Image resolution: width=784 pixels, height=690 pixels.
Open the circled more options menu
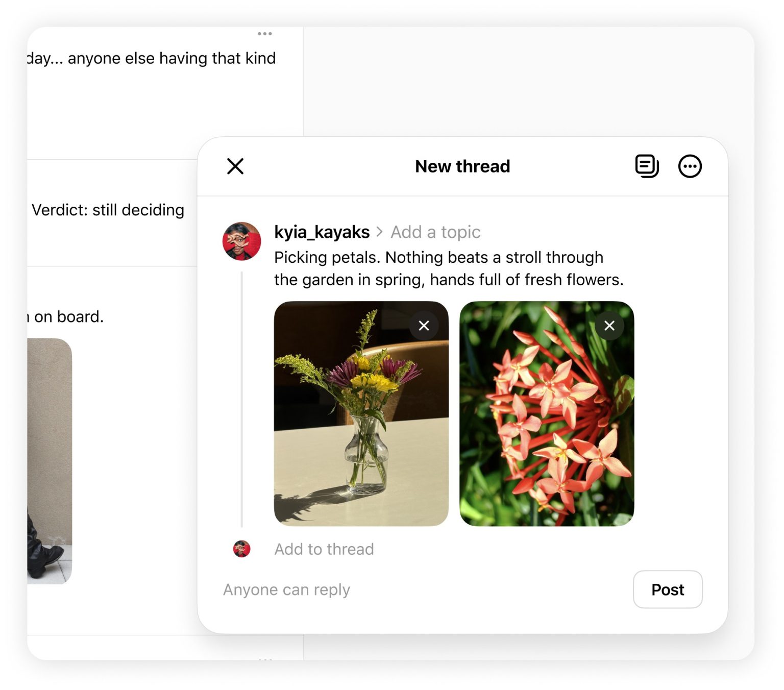click(690, 166)
